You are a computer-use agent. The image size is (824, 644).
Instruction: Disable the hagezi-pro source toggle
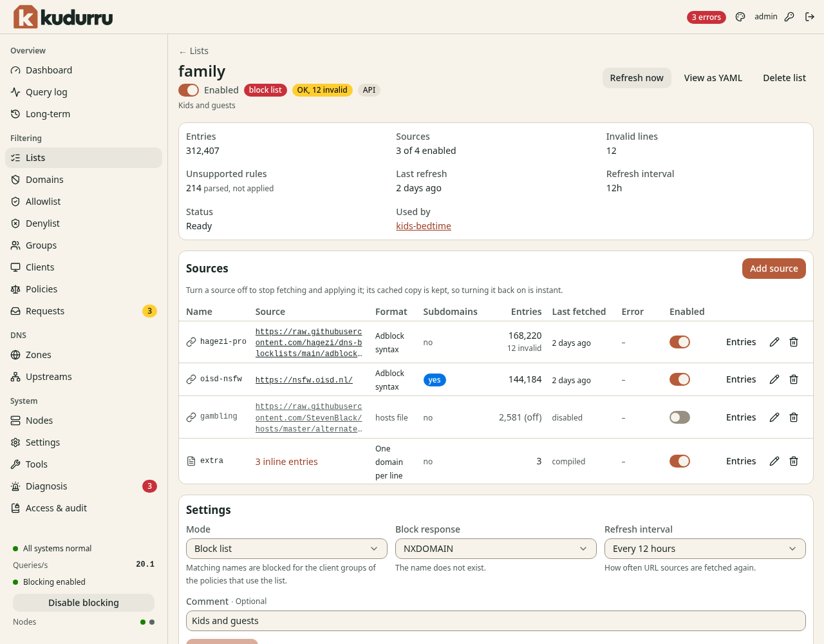(680, 342)
